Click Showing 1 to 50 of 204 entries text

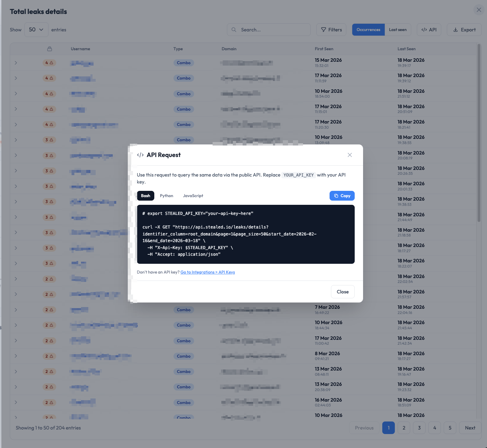tap(48, 428)
